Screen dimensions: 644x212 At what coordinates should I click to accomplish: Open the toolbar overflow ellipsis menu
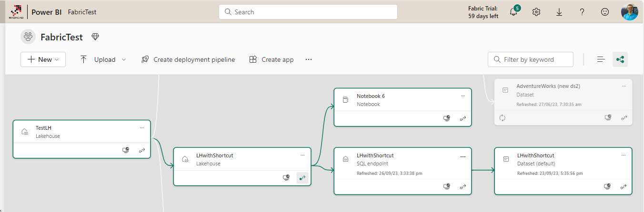309,59
